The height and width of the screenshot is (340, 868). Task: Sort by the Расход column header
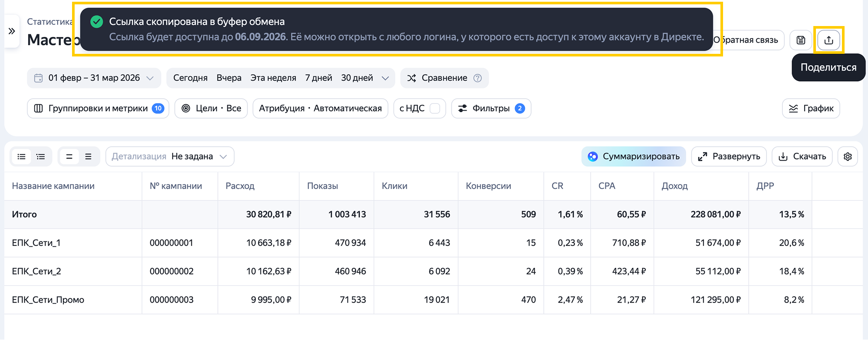[240, 186]
